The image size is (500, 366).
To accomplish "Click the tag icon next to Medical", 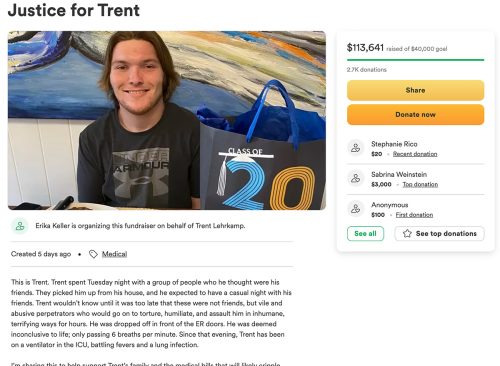I will click(93, 254).
